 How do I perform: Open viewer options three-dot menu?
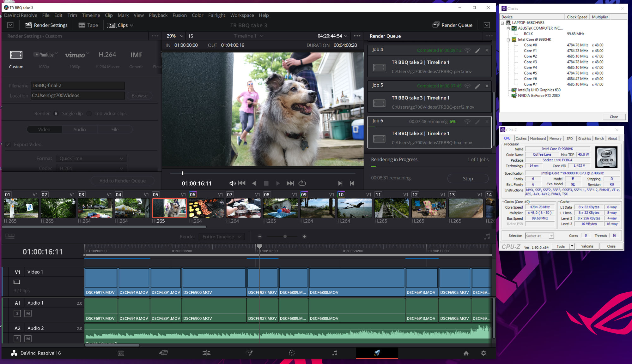pos(357,36)
